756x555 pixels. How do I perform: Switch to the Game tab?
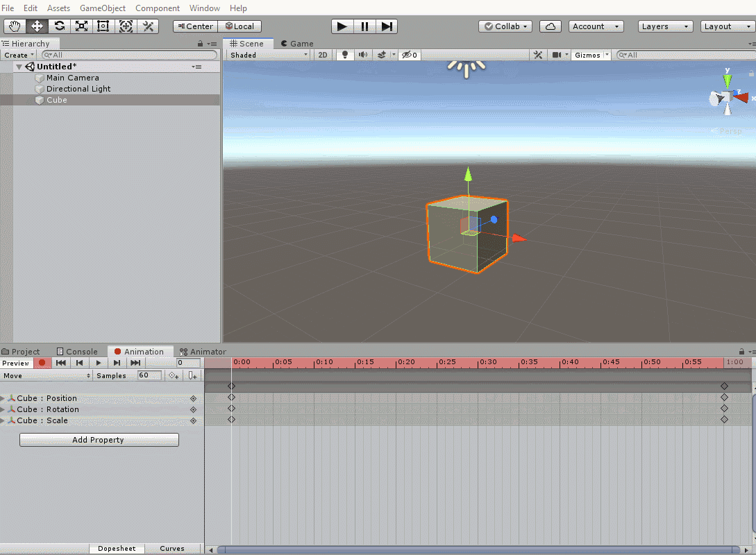tap(296, 42)
